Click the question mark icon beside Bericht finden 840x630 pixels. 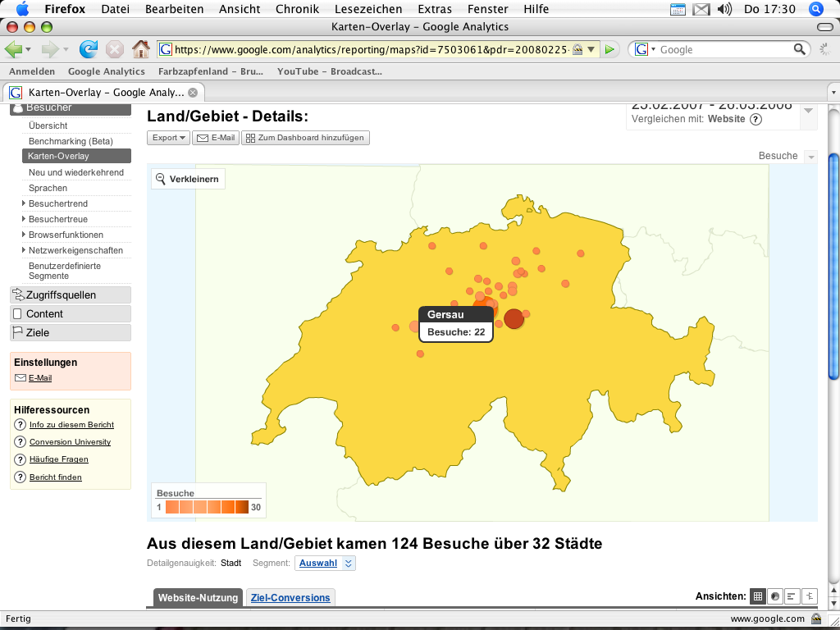[x=20, y=477]
